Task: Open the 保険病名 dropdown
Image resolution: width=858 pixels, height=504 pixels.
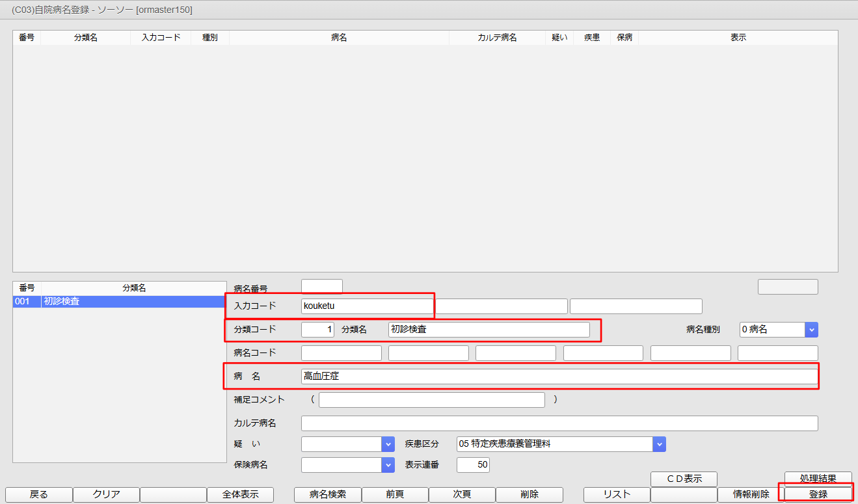Action: [x=388, y=465]
